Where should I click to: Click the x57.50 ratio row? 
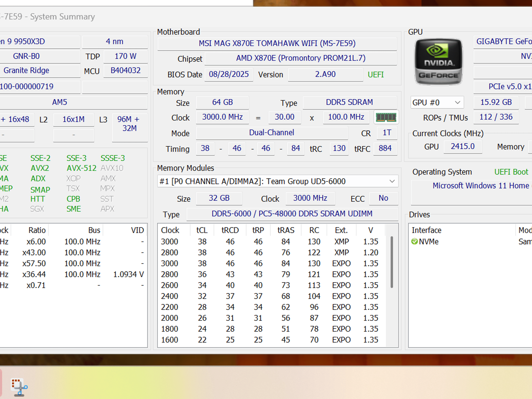click(74, 263)
